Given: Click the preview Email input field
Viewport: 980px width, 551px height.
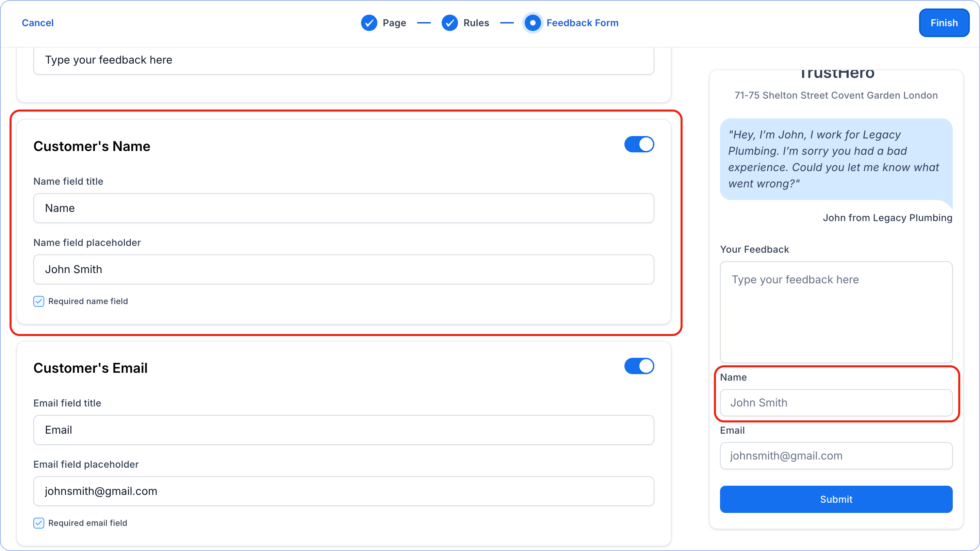Looking at the screenshot, I should 836,455.
